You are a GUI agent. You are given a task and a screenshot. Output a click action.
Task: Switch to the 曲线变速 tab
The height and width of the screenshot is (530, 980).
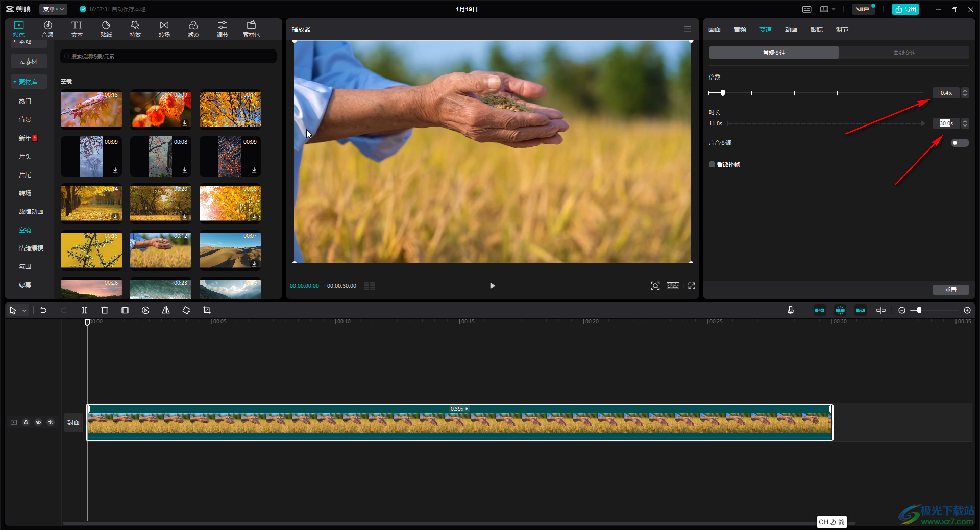click(904, 53)
